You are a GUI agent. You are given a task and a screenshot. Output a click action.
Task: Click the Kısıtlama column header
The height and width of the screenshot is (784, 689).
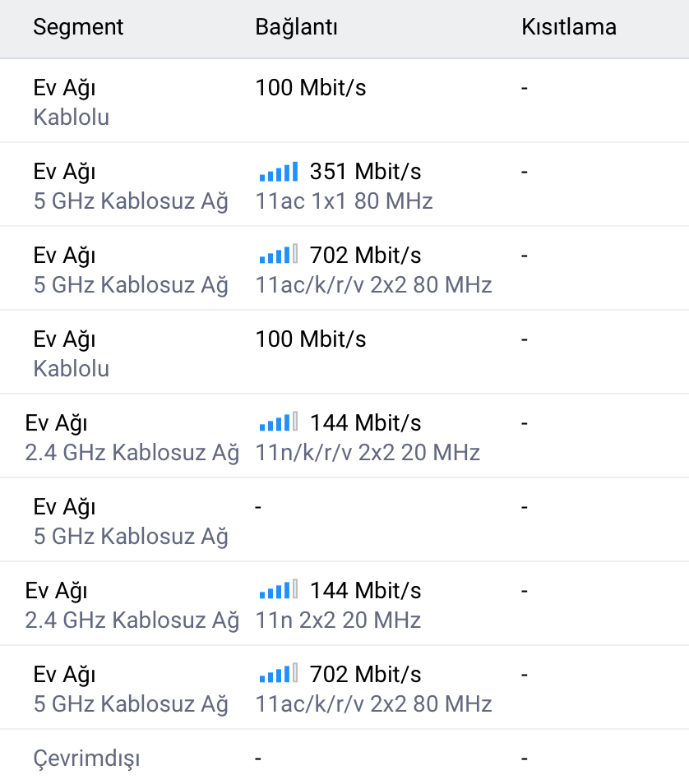click(569, 27)
